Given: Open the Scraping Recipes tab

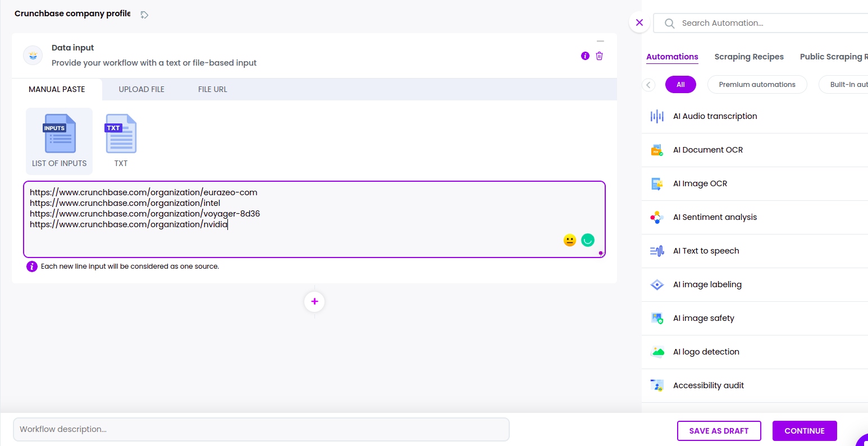Looking at the screenshot, I should click(x=749, y=57).
